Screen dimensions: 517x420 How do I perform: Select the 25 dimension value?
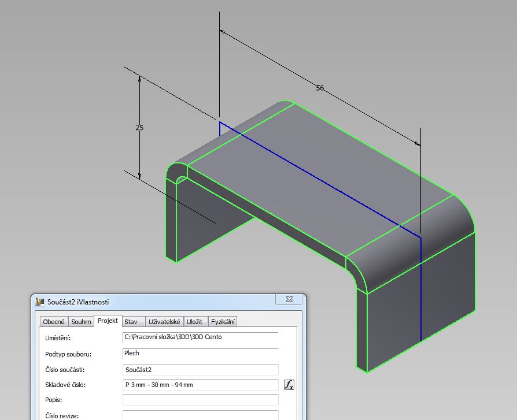click(x=139, y=128)
